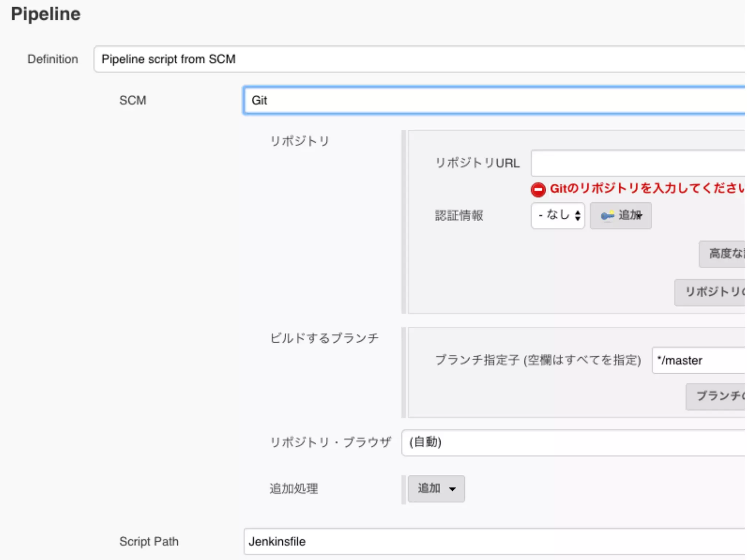The height and width of the screenshot is (560, 747).
Task: Open the Definition dropdown for pipeline script
Action: [x=419, y=59]
